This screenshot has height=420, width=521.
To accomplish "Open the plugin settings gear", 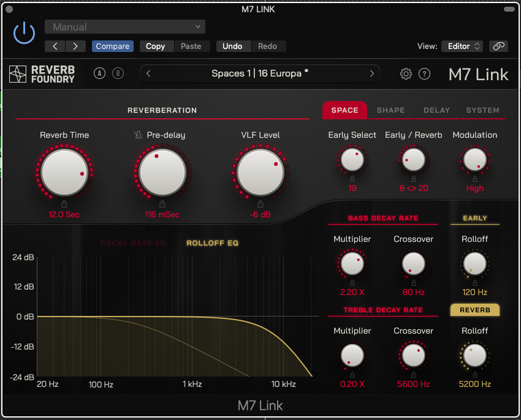I will click(405, 73).
